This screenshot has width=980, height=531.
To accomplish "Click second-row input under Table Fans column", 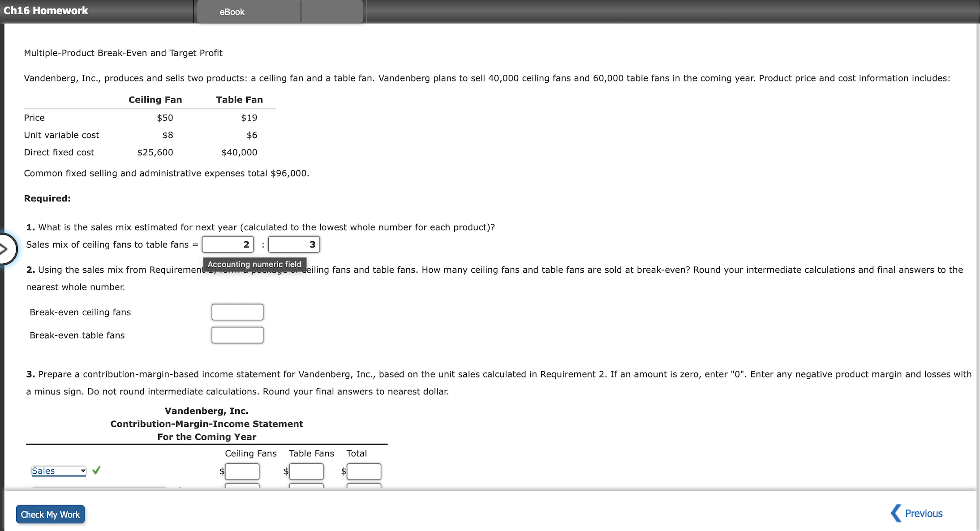I will click(x=306, y=486).
